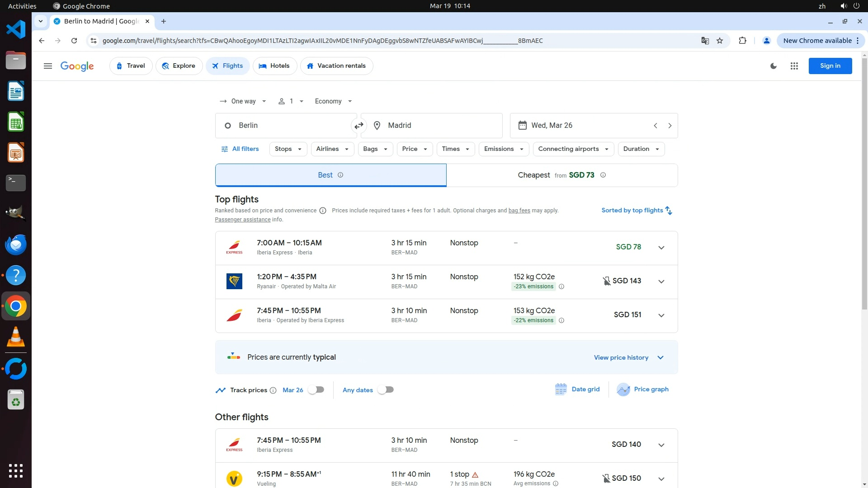Screen dimensions: 868x488
Task: Bookmark this page with the star icon
Action: tap(720, 41)
